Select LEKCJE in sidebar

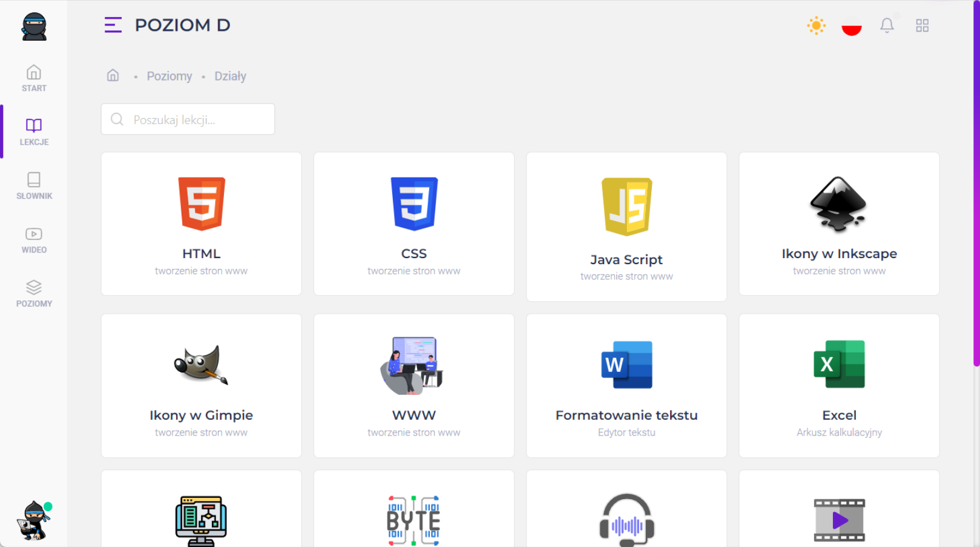click(x=34, y=132)
